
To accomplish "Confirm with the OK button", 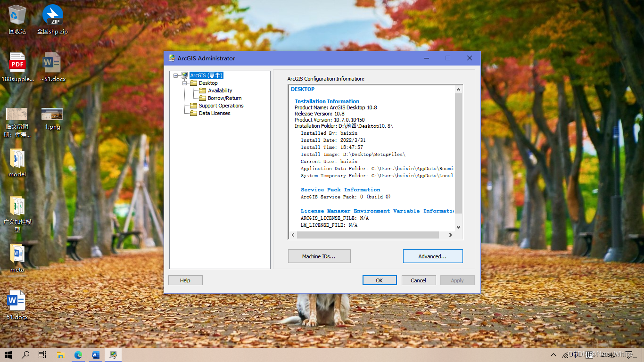I will pyautogui.click(x=380, y=280).
